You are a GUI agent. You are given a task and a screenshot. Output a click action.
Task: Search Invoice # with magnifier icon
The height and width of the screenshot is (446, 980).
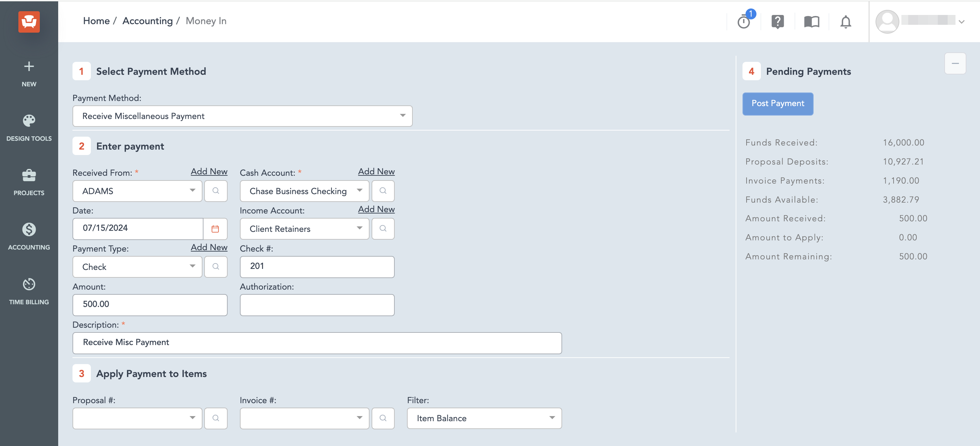coord(383,418)
